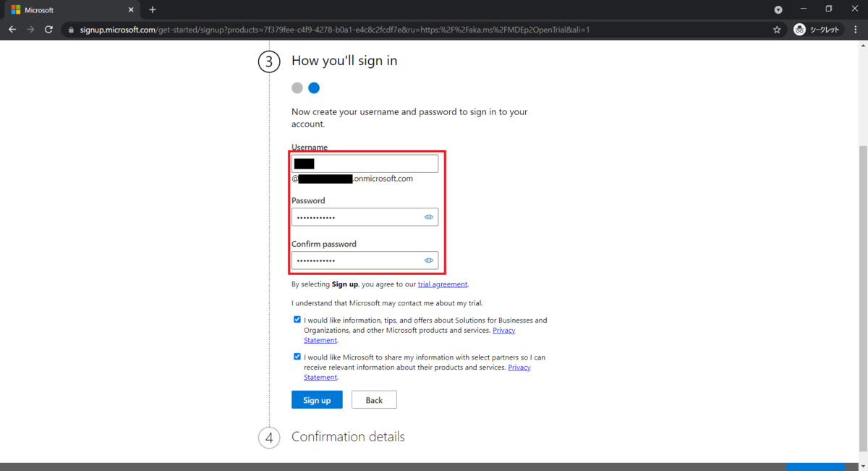Click the first gray progress dot
The width and height of the screenshot is (868, 471).
point(297,88)
